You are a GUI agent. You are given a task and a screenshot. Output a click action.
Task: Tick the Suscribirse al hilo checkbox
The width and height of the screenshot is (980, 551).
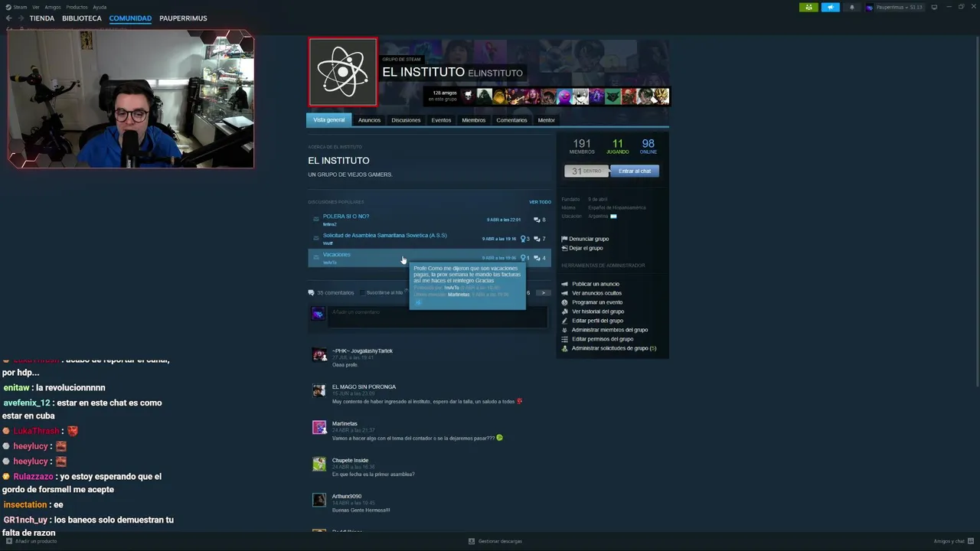click(x=362, y=292)
